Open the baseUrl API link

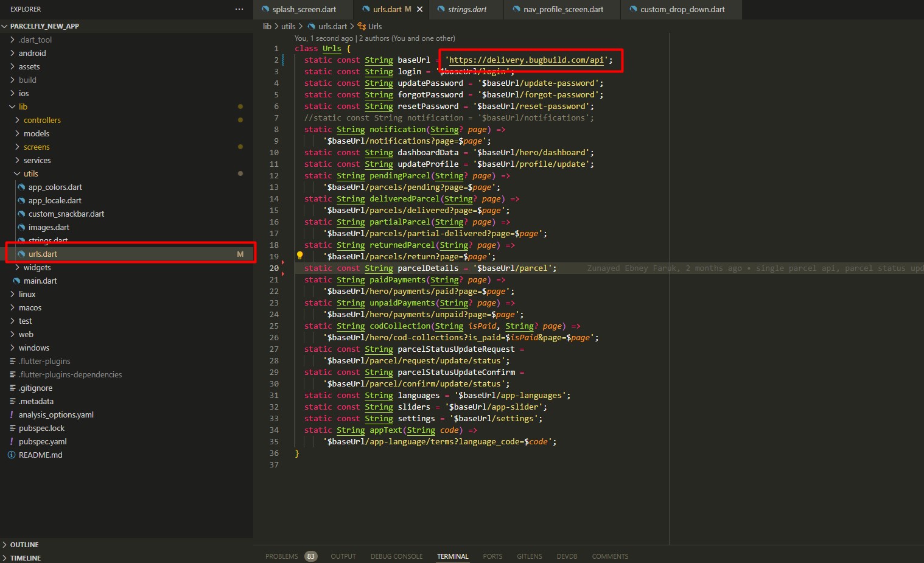(526, 60)
